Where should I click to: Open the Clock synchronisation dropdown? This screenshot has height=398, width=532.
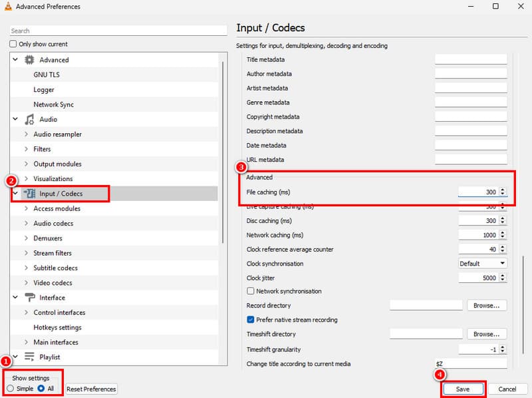point(481,263)
